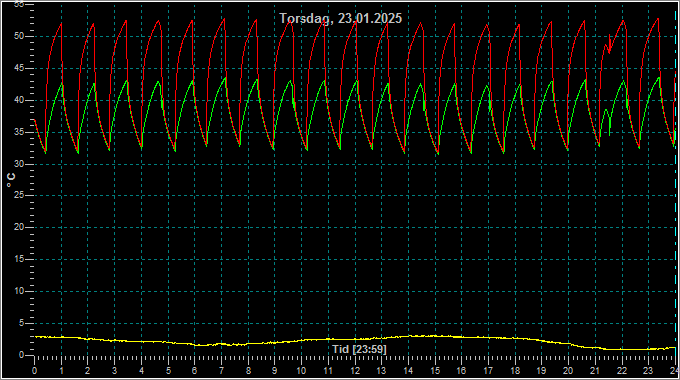The width and height of the screenshot is (680, 380).
Task: Click the 50 value on temperature axis
Action: pyautogui.click(x=19, y=36)
